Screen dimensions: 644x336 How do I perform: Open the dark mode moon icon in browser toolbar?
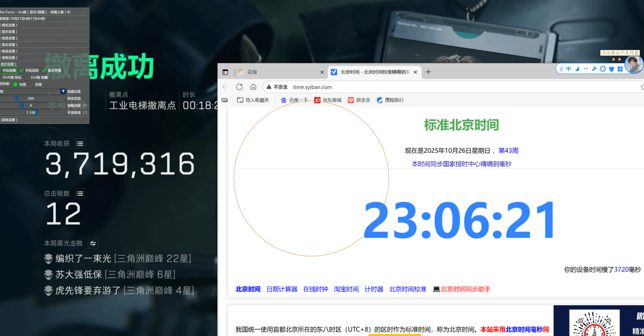(577, 69)
